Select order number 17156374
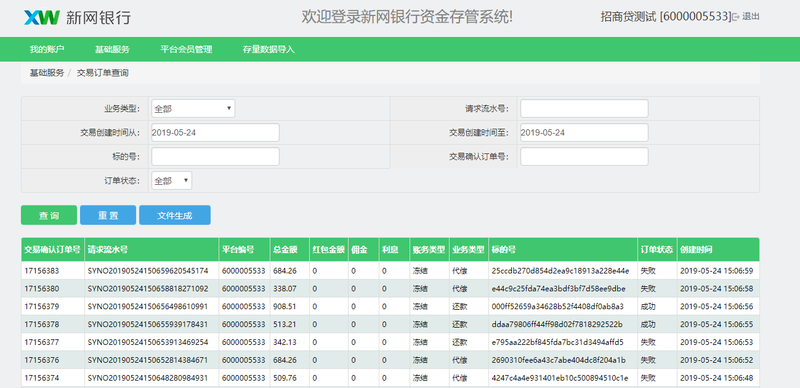Viewport: 800px width, 388px height. click(41, 378)
